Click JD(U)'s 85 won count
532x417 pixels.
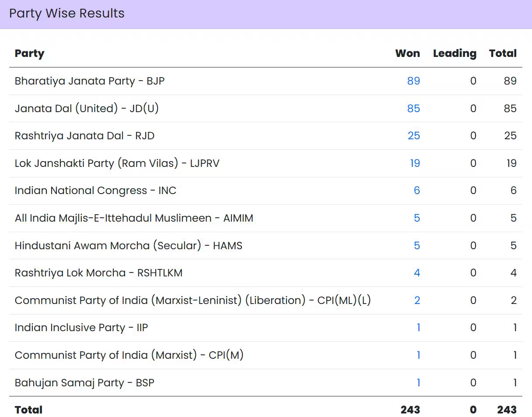pyautogui.click(x=414, y=108)
